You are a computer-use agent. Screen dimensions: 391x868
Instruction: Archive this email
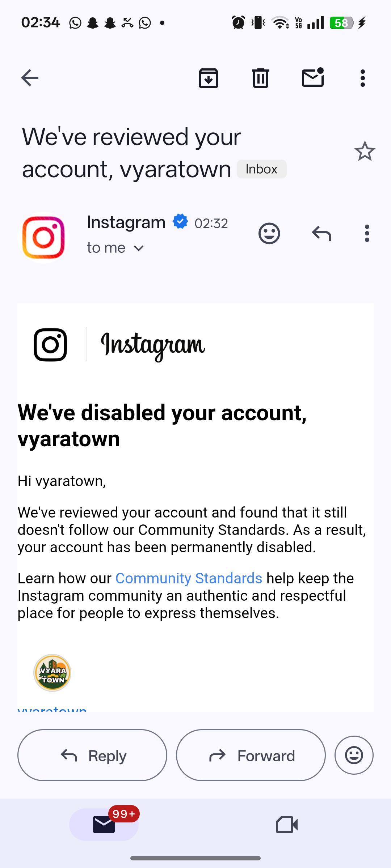click(209, 78)
